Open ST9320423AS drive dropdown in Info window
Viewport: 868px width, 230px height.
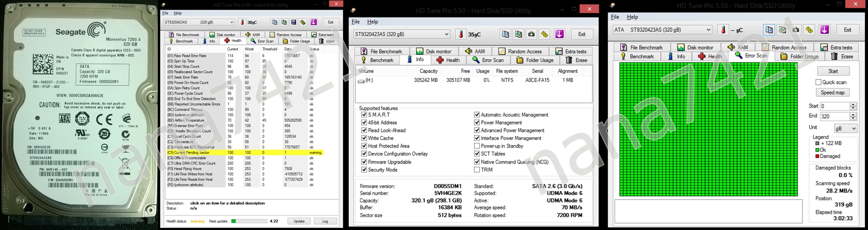pyautogui.click(x=401, y=34)
